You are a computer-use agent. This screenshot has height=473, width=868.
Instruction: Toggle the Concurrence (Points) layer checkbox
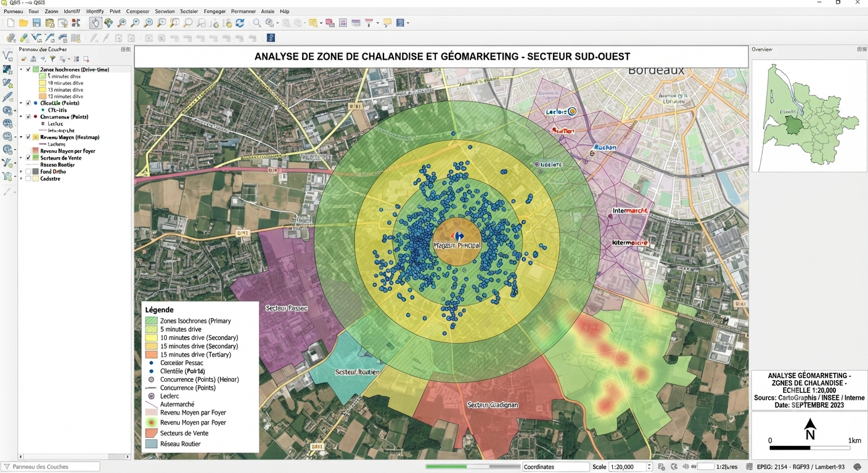(28, 116)
